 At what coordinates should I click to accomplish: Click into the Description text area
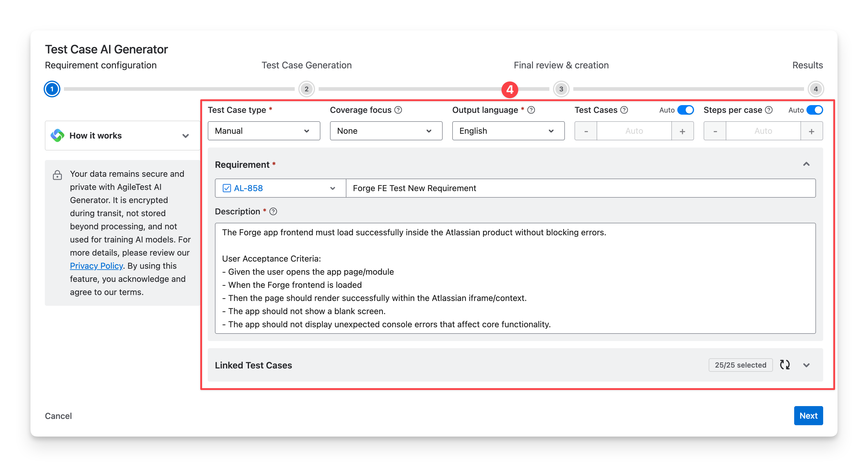[515, 278]
